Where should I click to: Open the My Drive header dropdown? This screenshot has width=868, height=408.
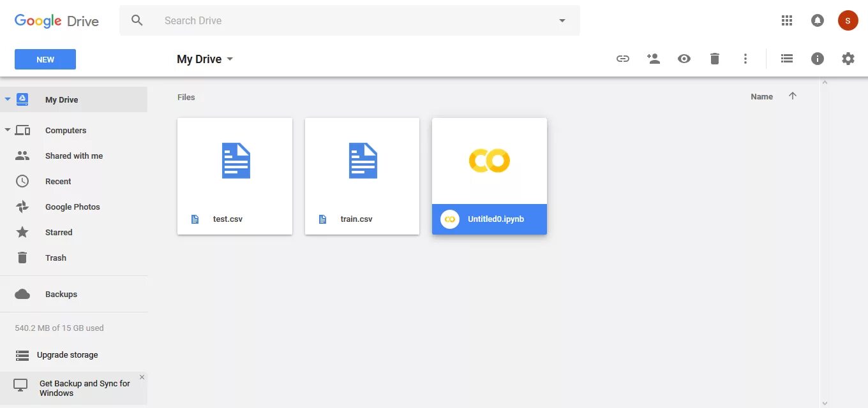pos(230,59)
